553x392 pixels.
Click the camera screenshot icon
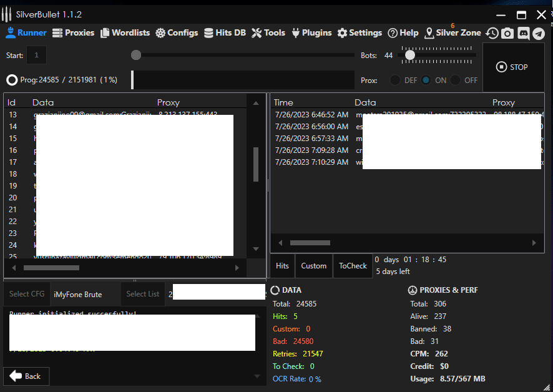point(507,34)
